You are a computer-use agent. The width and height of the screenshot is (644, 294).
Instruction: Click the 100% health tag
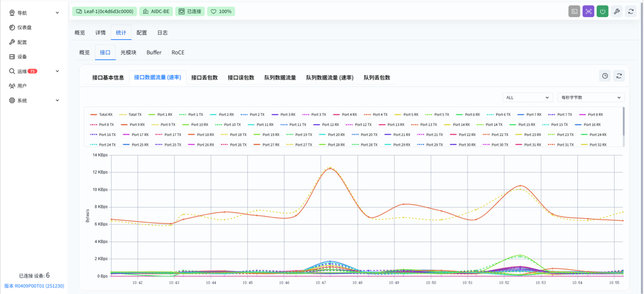(x=221, y=12)
